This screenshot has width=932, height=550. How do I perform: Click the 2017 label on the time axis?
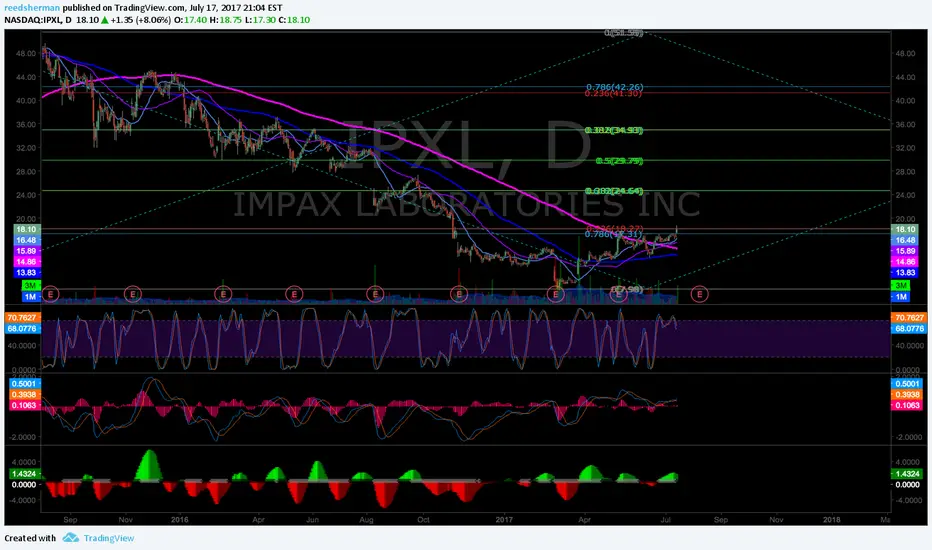point(504,520)
